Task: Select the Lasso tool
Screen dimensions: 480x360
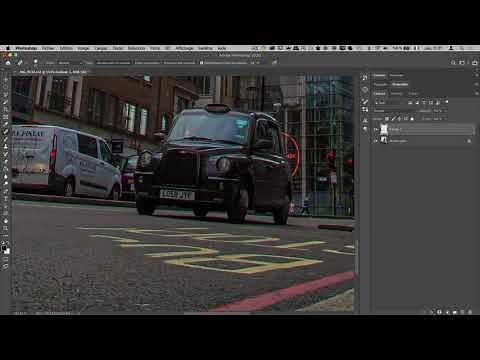Action: pyautogui.click(x=6, y=95)
